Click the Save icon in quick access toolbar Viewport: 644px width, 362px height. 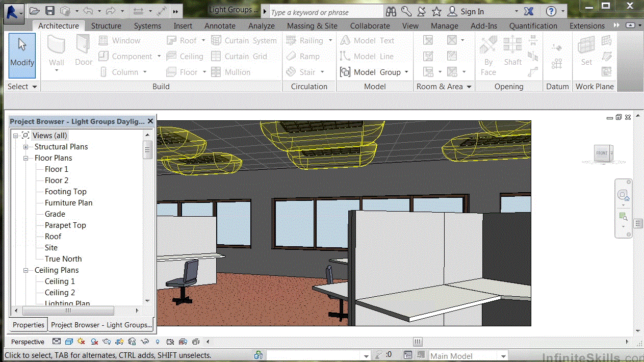coord(49,11)
